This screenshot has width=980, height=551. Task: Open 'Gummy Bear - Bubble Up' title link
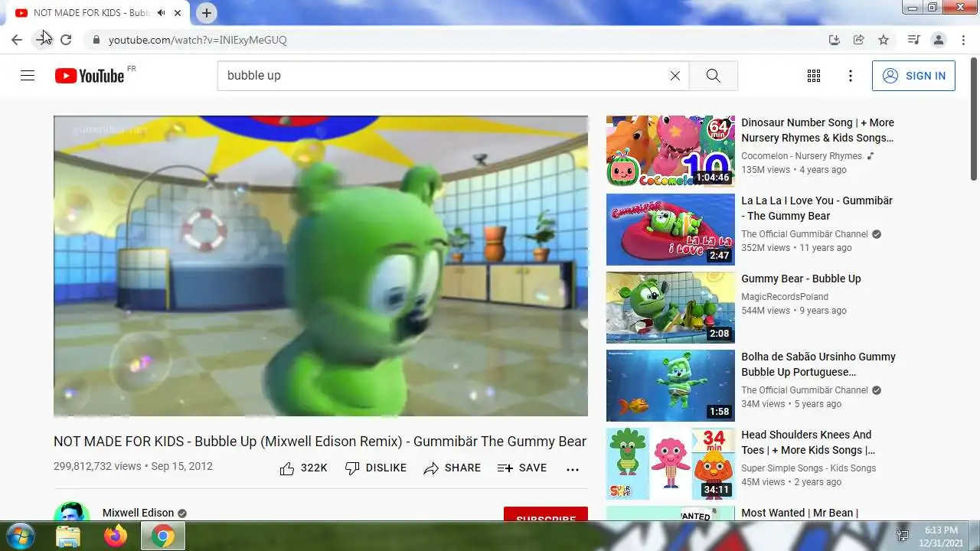801,279
